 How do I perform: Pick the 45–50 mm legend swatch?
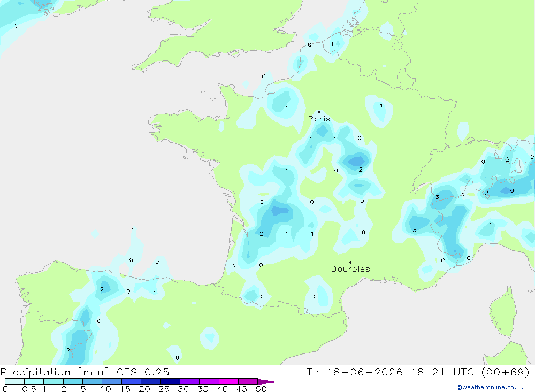pyautogui.click(x=248, y=381)
